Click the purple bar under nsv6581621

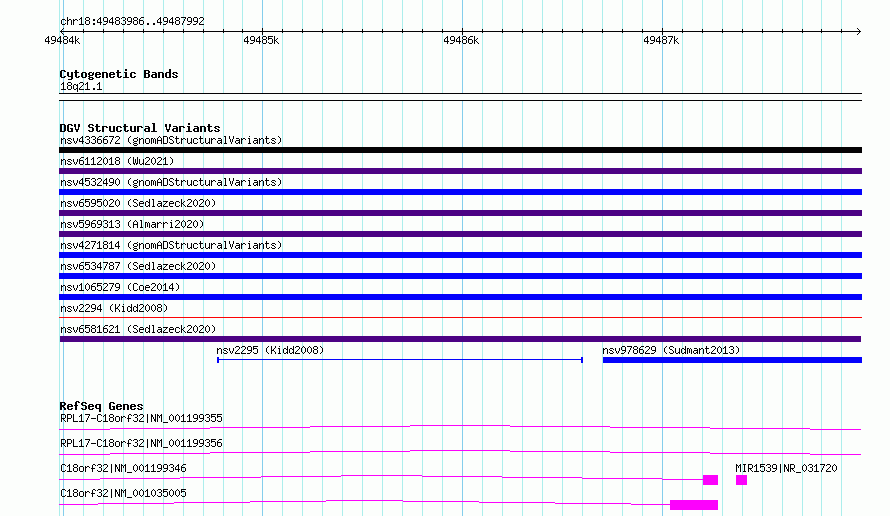[x=460, y=339]
